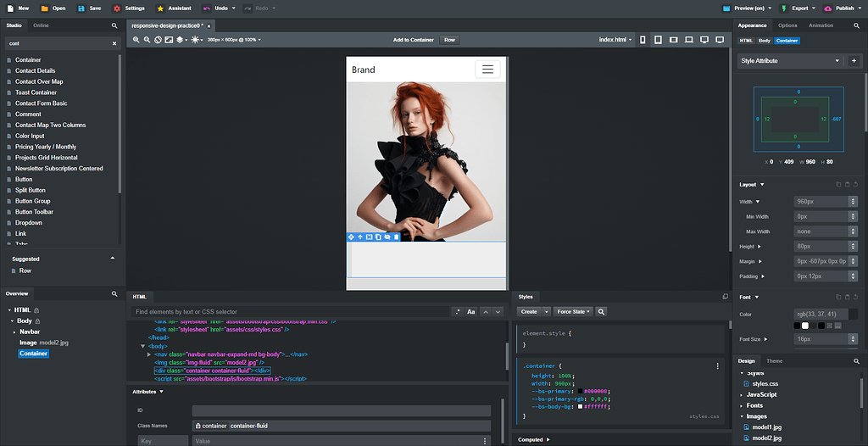Open the brightness theme toggle icon
The image size is (868, 446).
click(197, 40)
